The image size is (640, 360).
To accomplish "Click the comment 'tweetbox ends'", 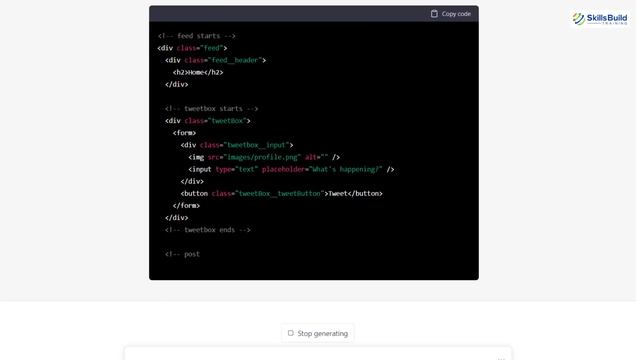I will (x=208, y=230).
